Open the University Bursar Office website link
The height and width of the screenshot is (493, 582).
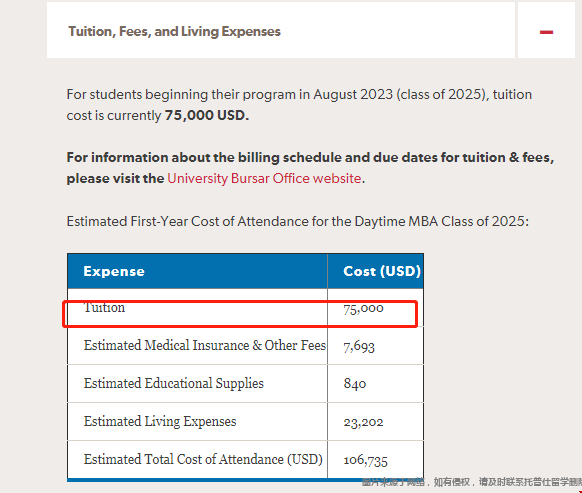click(264, 179)
